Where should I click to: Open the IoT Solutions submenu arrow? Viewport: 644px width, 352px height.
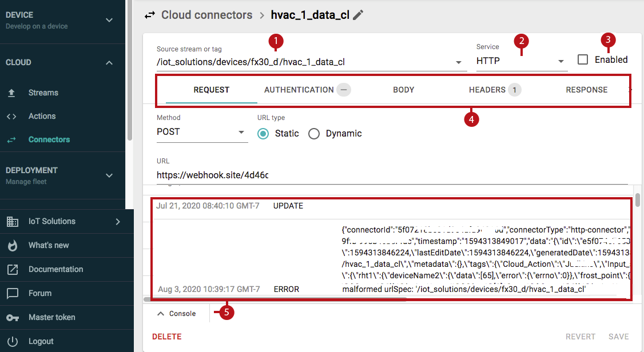coord(118,222)
